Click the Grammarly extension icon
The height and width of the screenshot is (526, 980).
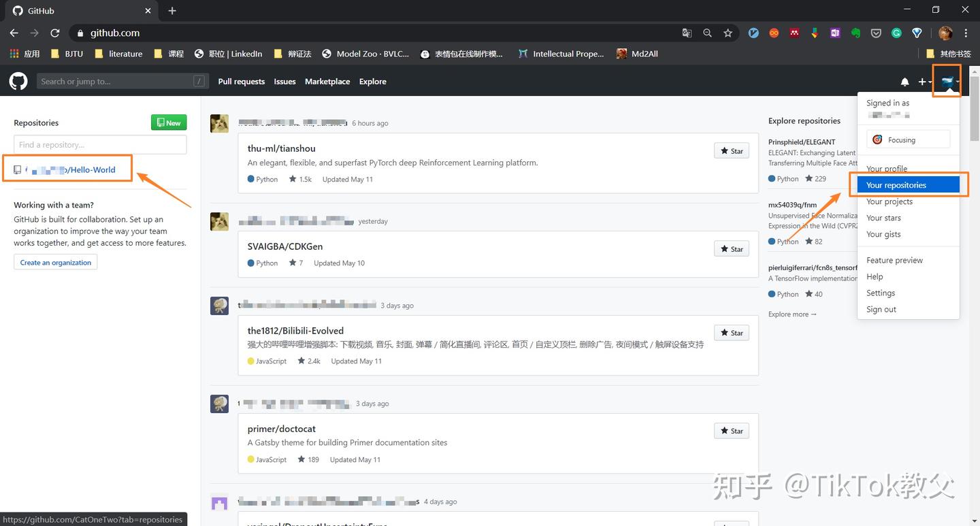click(896, 33)
